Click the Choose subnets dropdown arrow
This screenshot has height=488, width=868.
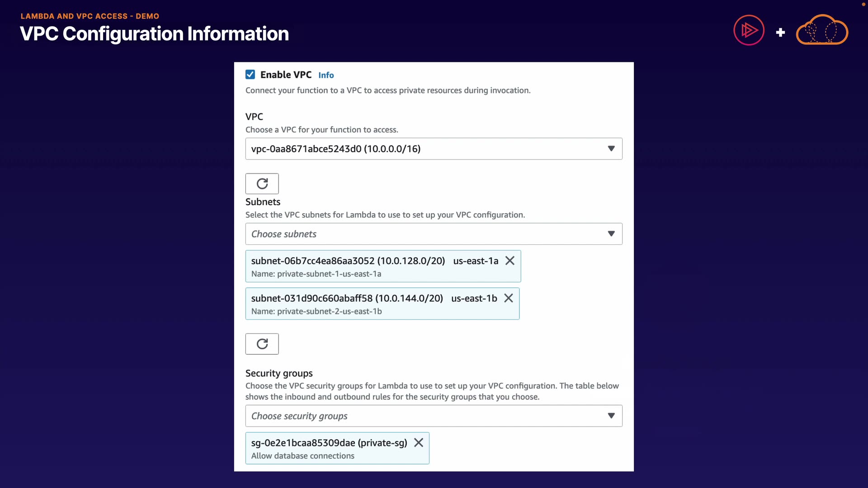pyautogui.click(x=611, y=234)
